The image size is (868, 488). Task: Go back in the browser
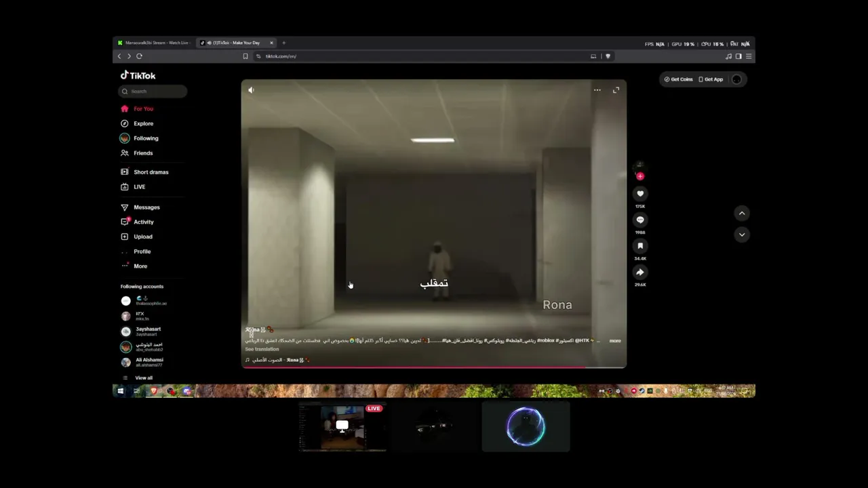pos(119,56)
